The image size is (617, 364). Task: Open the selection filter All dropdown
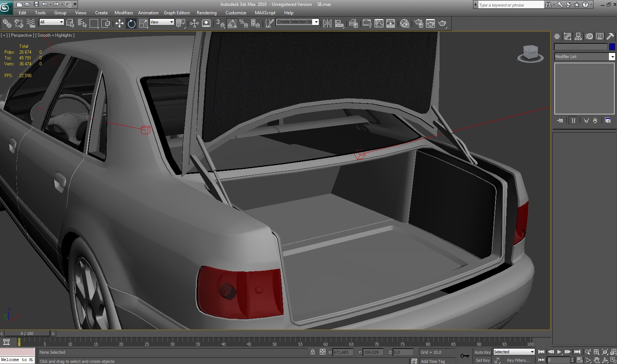click(x=51, y=22)
